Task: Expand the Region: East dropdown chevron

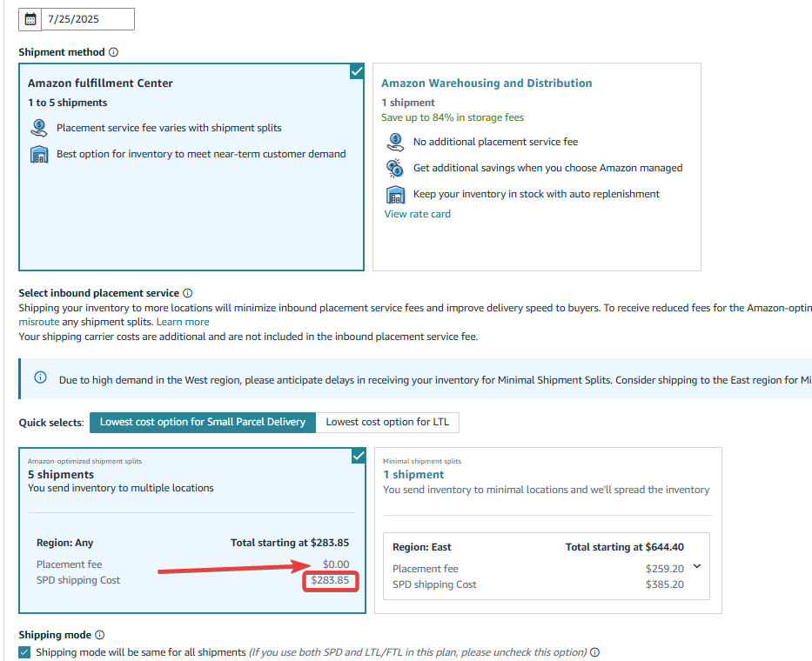Action: pyautogui.click(x=697, y=566)
